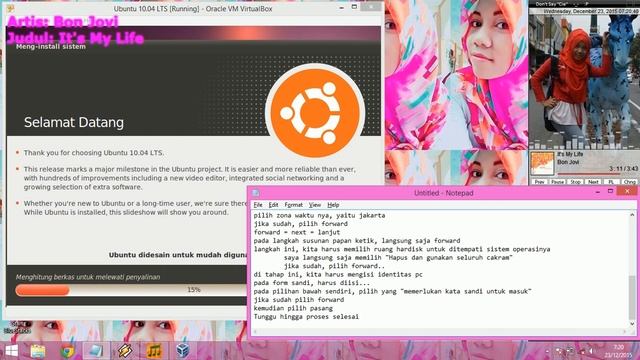Click Prev in the music player
Viewport: 640px width, 360px height.
[540, 182]
